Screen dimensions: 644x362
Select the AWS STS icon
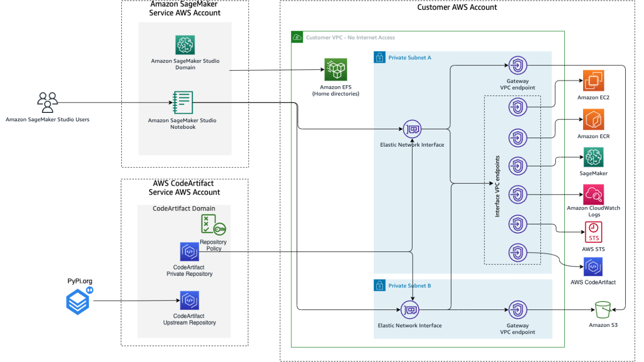tap(593, 233)
